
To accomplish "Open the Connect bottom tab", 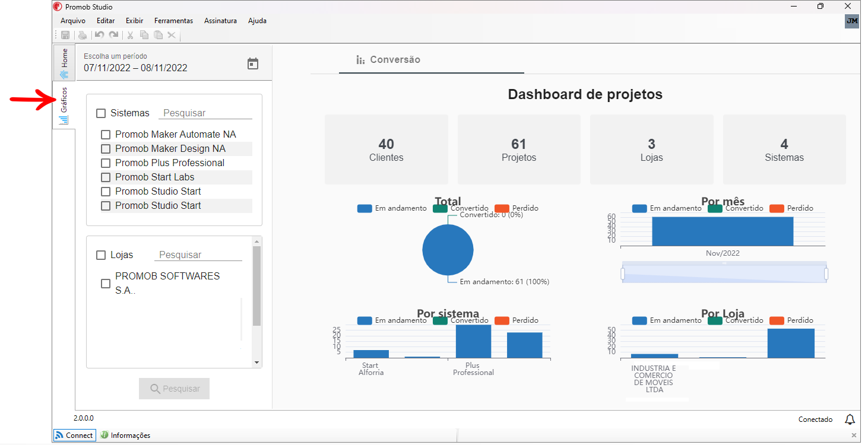I will 74,436.
